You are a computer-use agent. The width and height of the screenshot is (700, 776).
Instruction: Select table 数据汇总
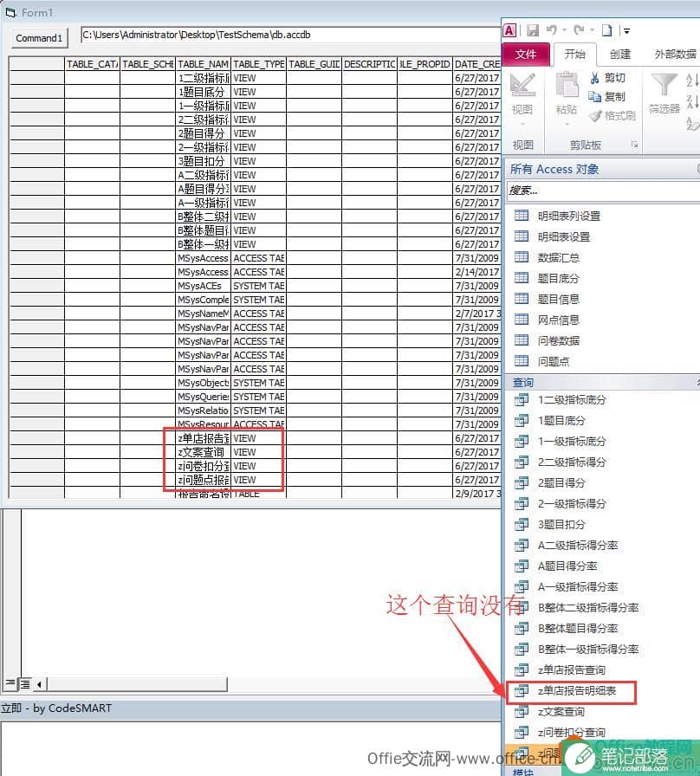point(559,258)
